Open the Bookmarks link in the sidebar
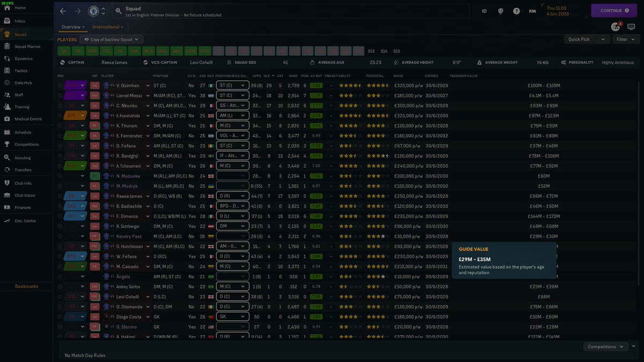 point(27,286)
